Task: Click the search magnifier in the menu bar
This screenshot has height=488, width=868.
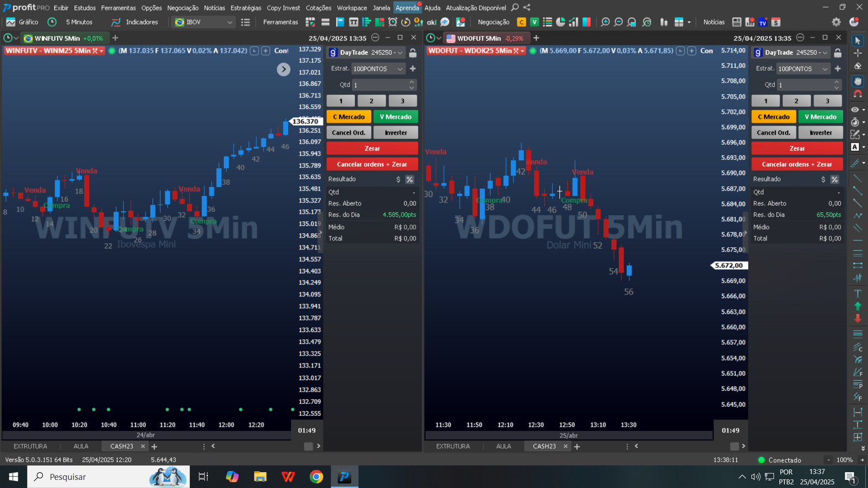Action: click(515, 8)
